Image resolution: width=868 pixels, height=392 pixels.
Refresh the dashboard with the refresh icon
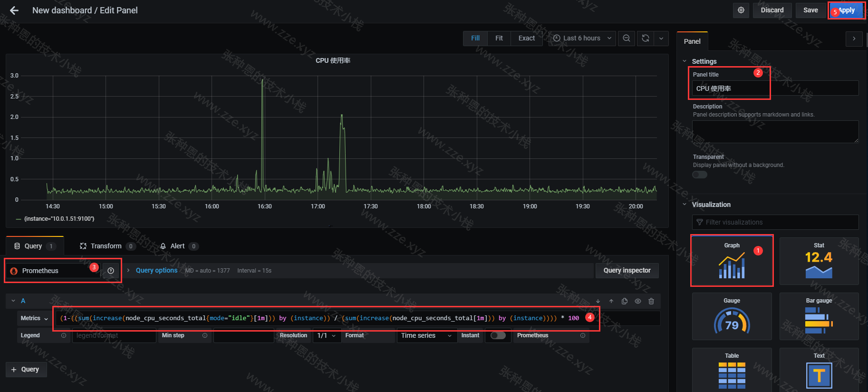645,39
